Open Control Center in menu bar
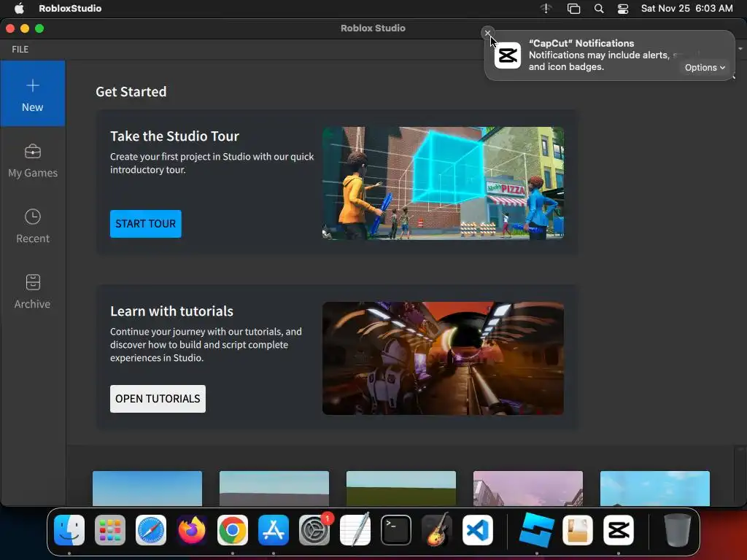The image size is (747, 560). (x=623, y=9)
